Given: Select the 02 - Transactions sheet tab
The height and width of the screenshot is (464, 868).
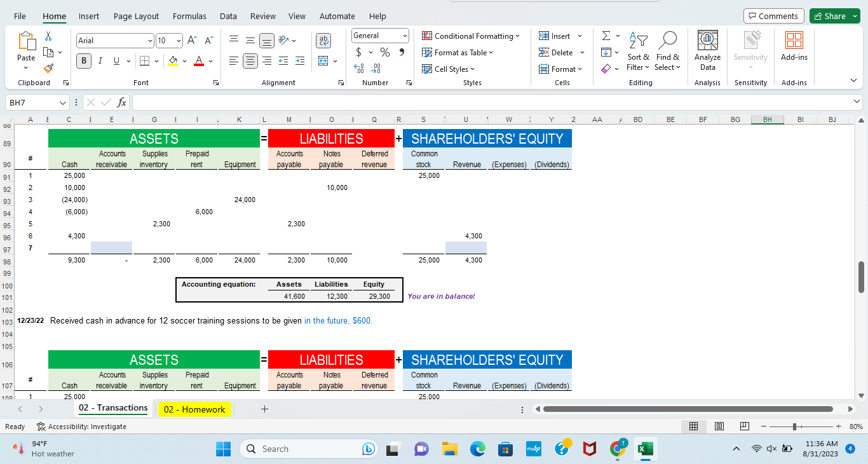Looking at the screenshot, I should [113, 408].
